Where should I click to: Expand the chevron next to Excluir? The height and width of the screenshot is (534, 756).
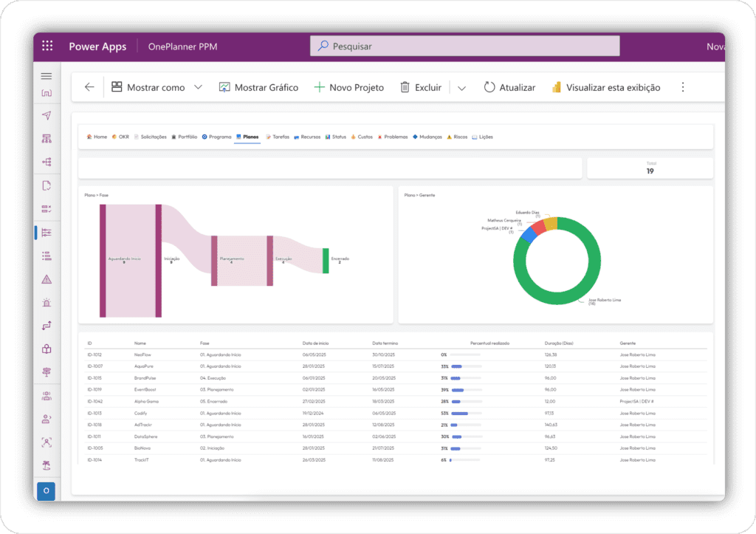tap(461, 88)
